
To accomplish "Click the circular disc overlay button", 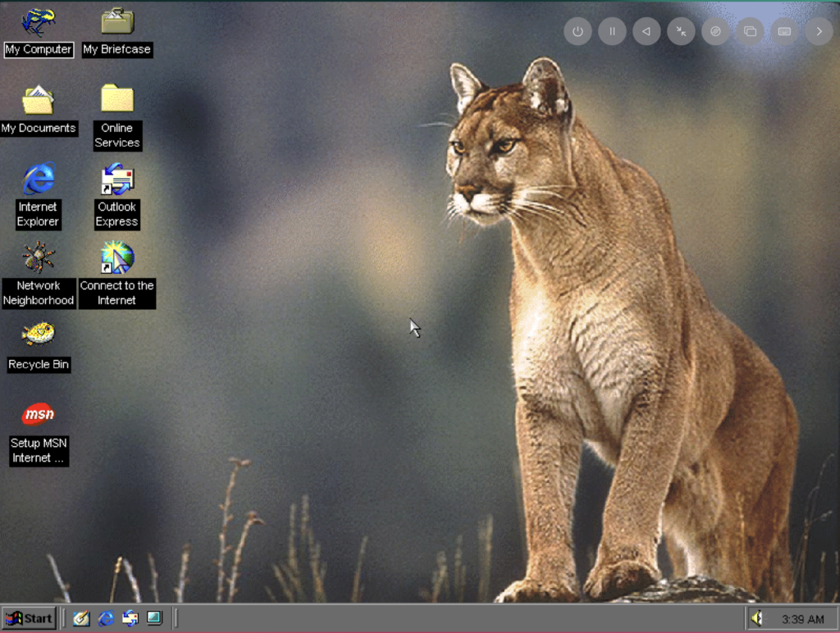I will [715, 32].
